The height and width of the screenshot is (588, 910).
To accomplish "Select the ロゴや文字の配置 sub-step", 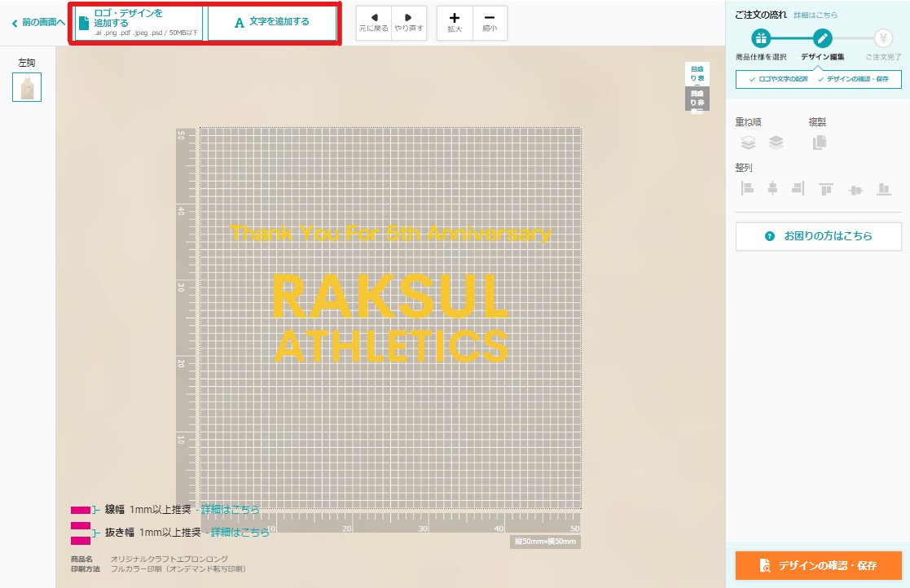I will point(778,79).
